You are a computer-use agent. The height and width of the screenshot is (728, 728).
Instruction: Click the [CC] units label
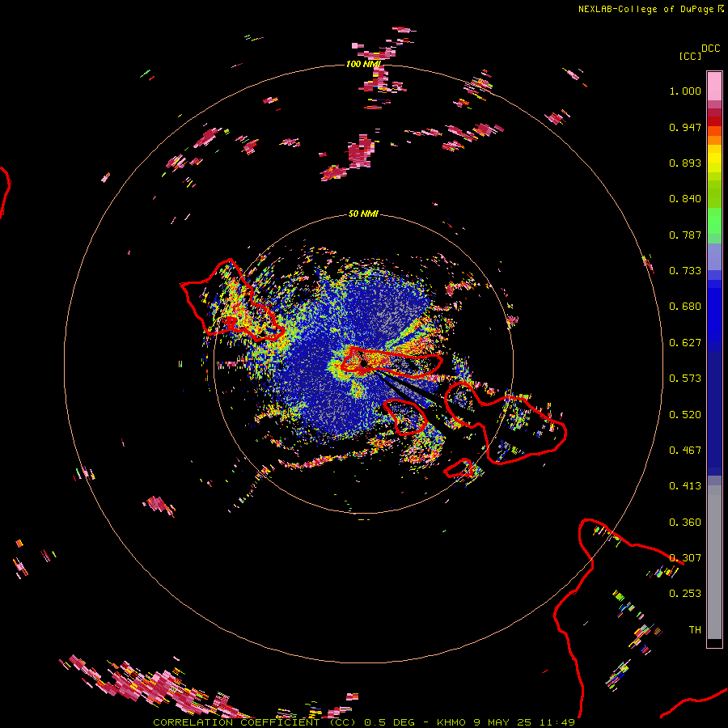click(x=689, y=56)
